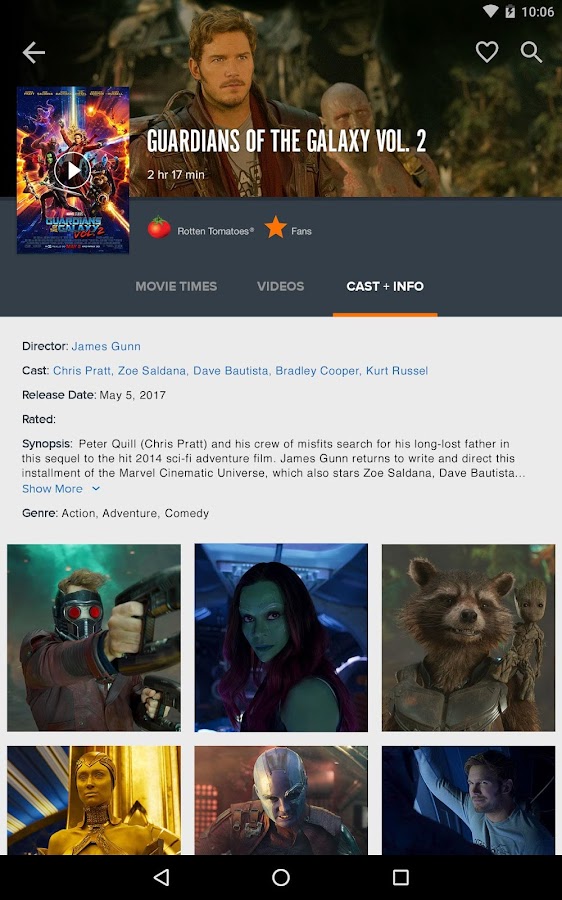Switch to Movie Times tab
The image size is (562, 900).
click(176, 286)
